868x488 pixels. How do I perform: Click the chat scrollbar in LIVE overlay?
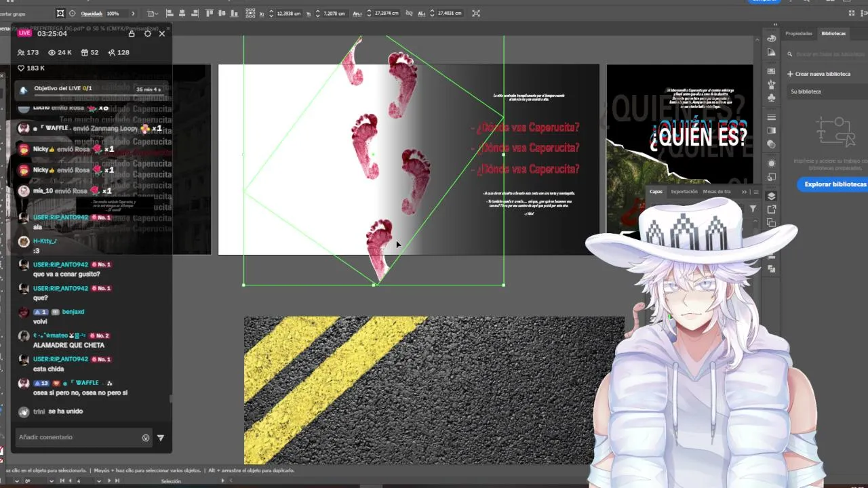(x=170, y=399)
